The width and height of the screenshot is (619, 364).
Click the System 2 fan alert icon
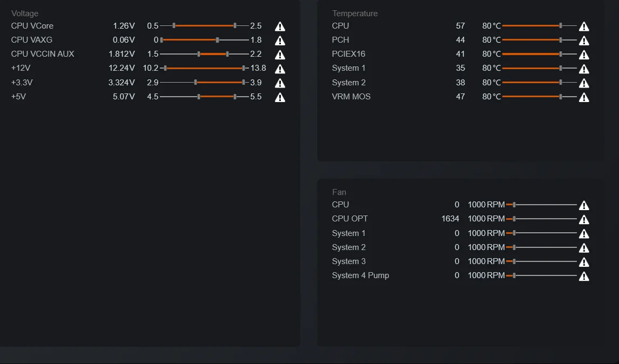(x=584, y=248)
